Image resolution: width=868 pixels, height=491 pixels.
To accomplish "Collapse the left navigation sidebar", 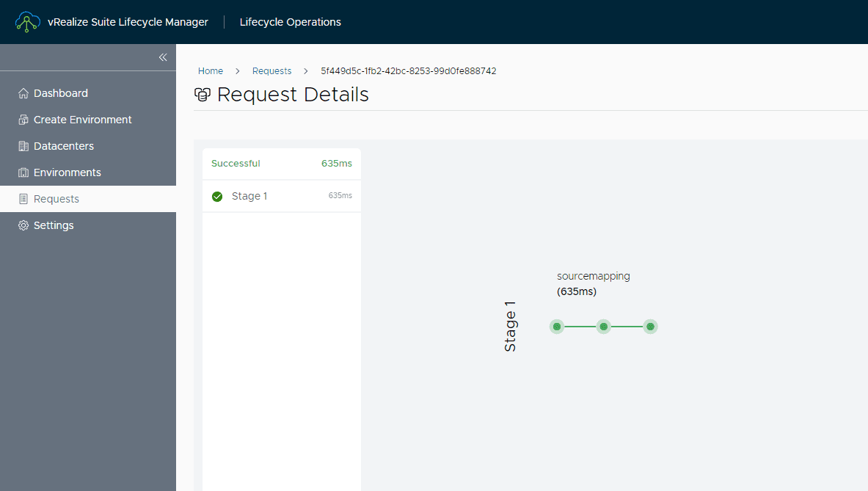I will coord(163,57).
